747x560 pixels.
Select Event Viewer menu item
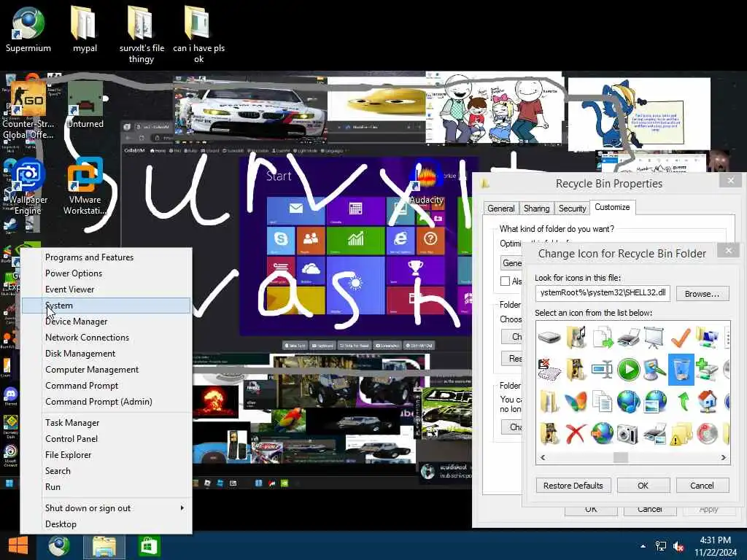[106, 289]
